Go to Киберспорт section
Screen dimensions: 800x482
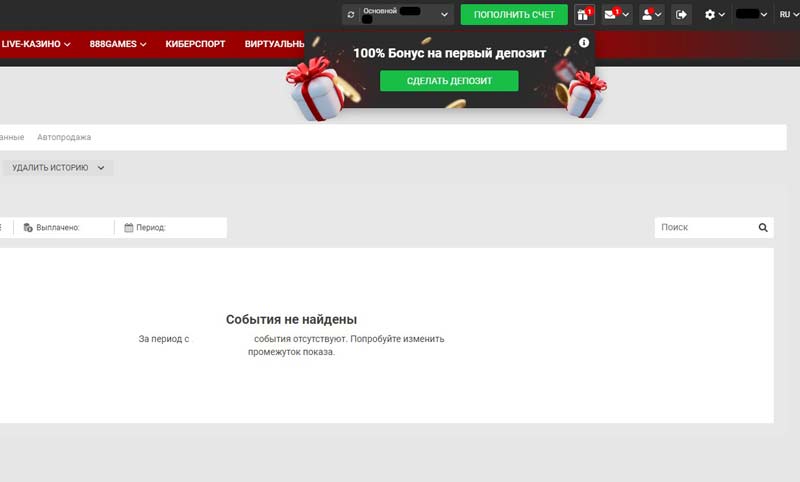click(196, 44)
